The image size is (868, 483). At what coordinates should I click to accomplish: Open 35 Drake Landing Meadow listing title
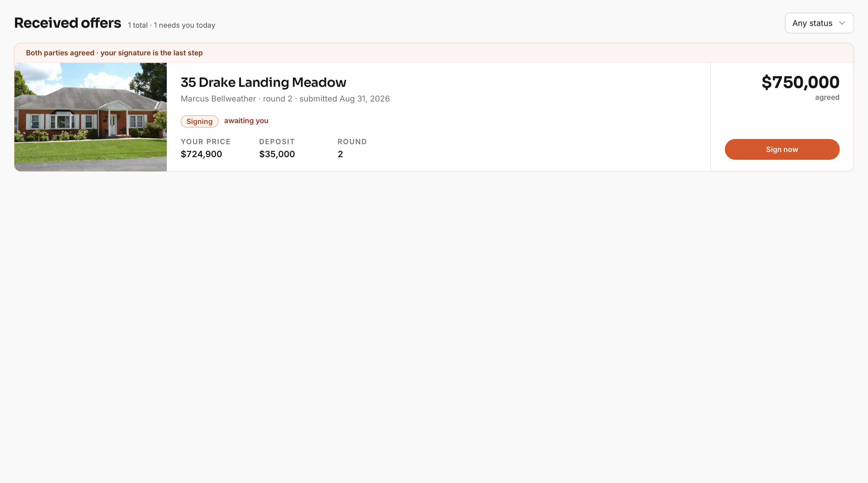263,82
